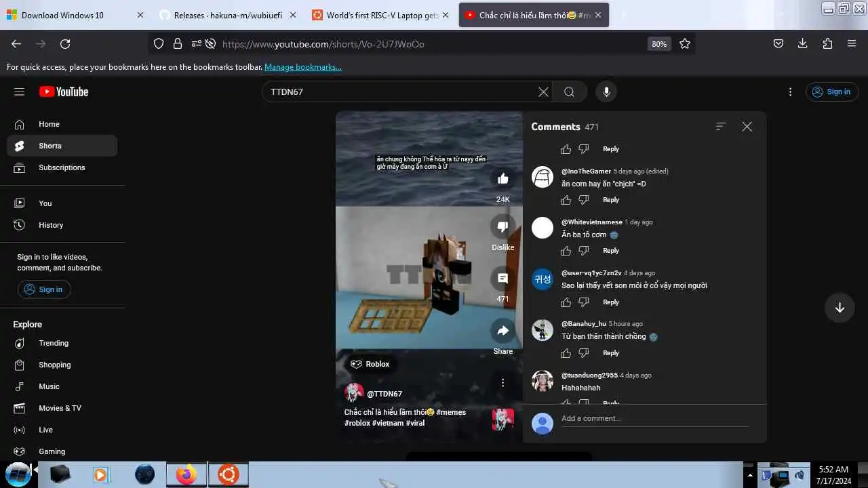Open the You section

(x=62, y=203)
